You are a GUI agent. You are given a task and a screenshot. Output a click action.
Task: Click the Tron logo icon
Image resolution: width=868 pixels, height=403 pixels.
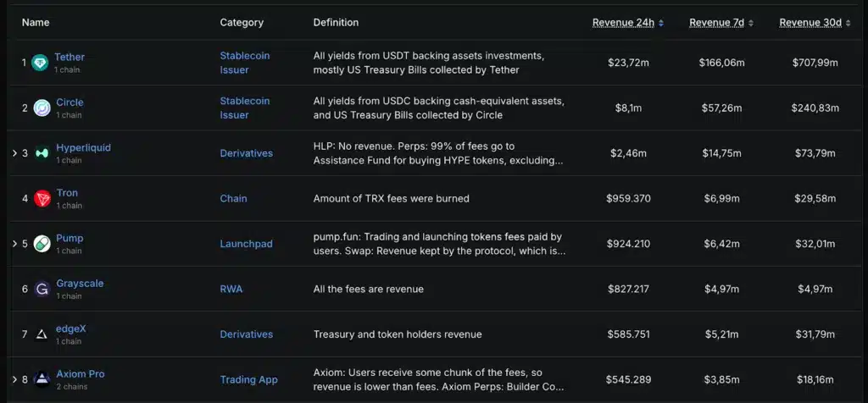(42, 199)
